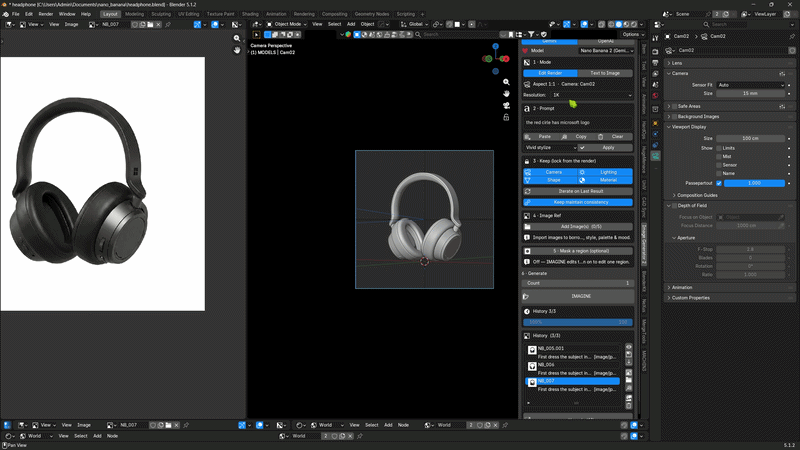Click the folder icon beside history list
This screenshot has width=800, height=450.
[629, 380]
